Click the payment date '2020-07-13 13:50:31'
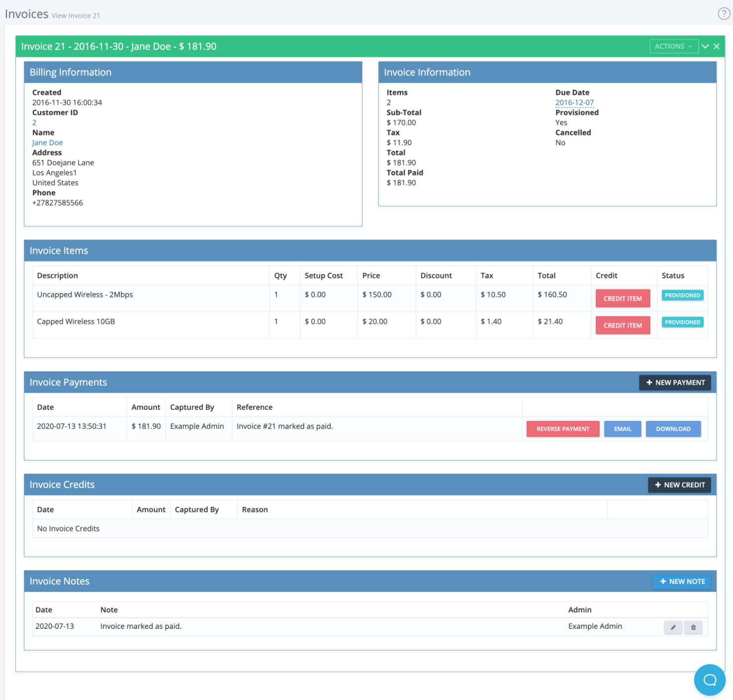Screen dimensions: 733x700 point(72,426)
